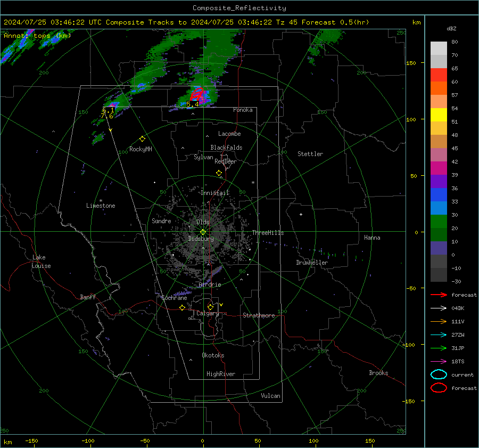The width and height of the screenshot is (479, 448).
Task: Click the Ponoka town label
Action: click(243, 110)
